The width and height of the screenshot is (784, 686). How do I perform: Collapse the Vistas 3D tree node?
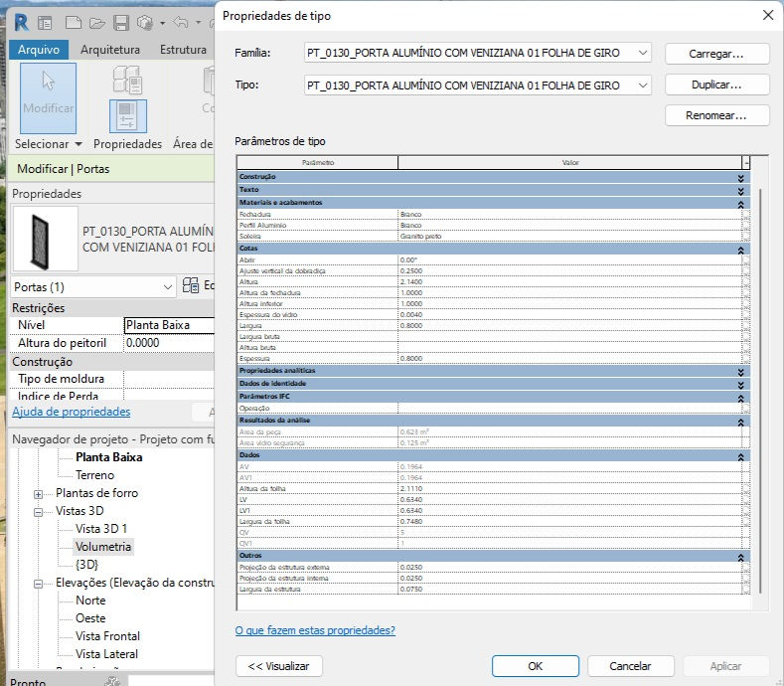[38, 512]
